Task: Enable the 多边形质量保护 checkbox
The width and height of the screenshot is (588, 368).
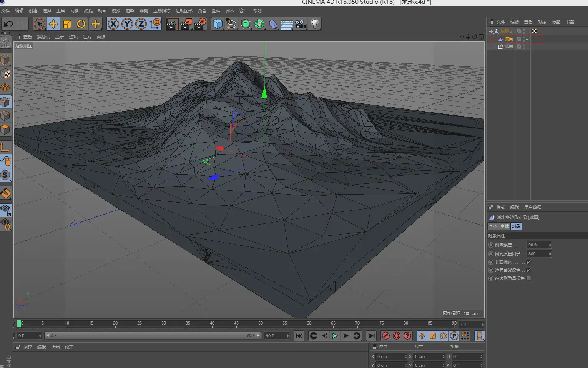Action: 528,278
